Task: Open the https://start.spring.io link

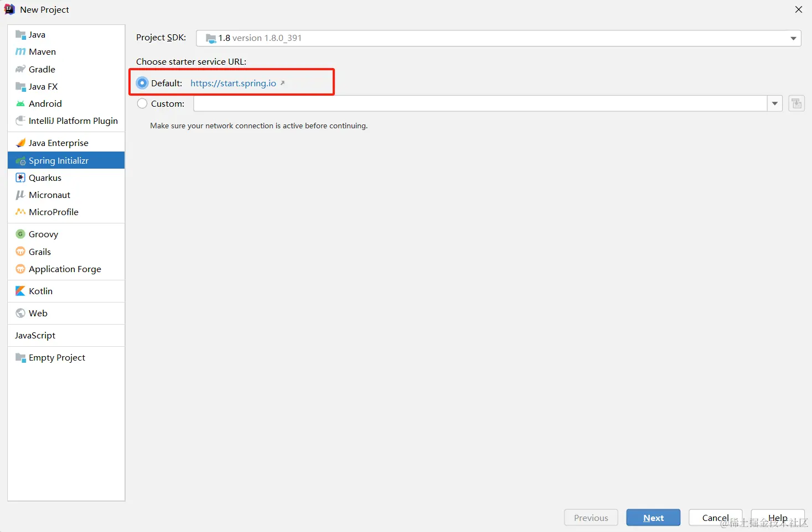Action: tap(233, 83)
